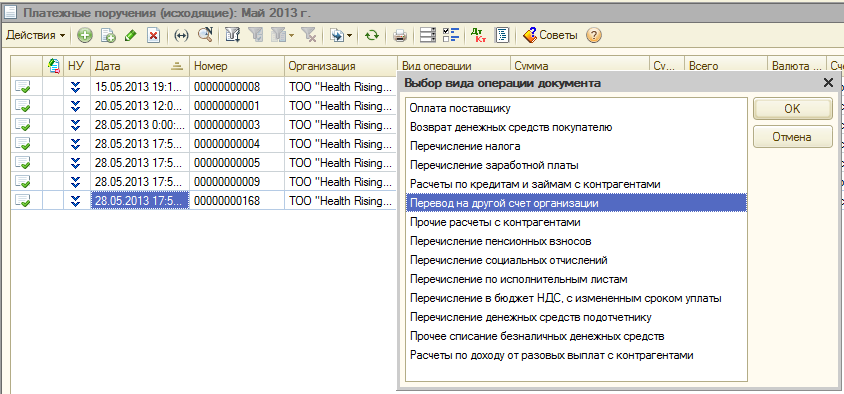Screen dimensions: 844x394
Task: Click the red X mark-for-deletion icon
Action: (x=153, y=36)
